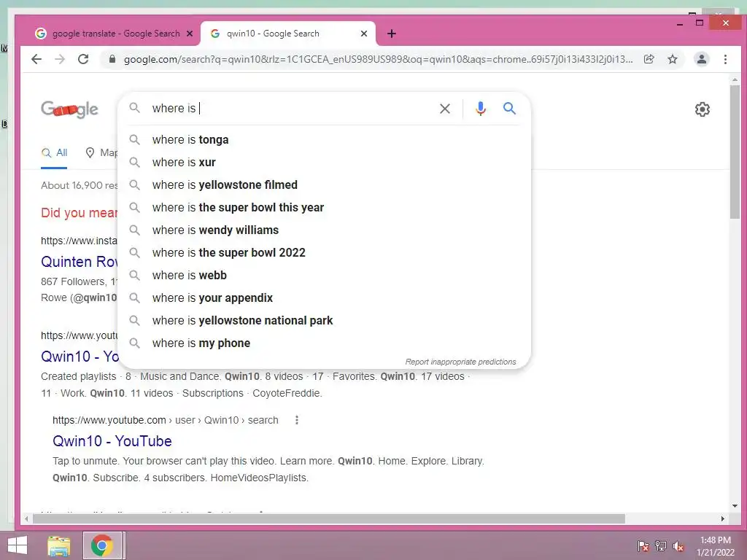
Task: Click the vertical scrollbar thumb
Action: (735, 152)
